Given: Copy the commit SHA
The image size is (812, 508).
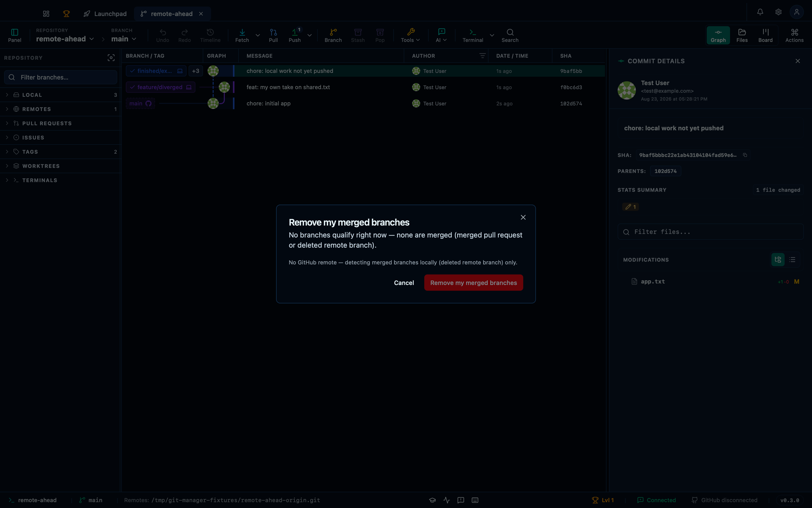Looking at the screenshot, I should [x=745, y=155].
